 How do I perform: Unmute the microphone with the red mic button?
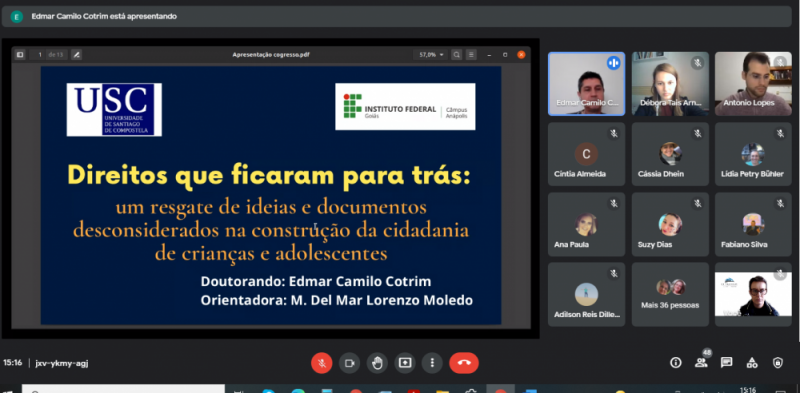tap(321, 363)
